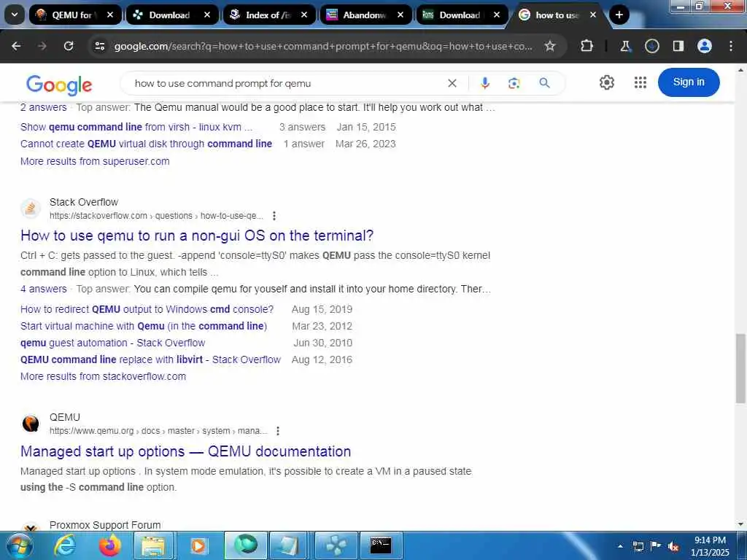Click the Sign in button
747x560 pixels.
click(x=689, y=82)
